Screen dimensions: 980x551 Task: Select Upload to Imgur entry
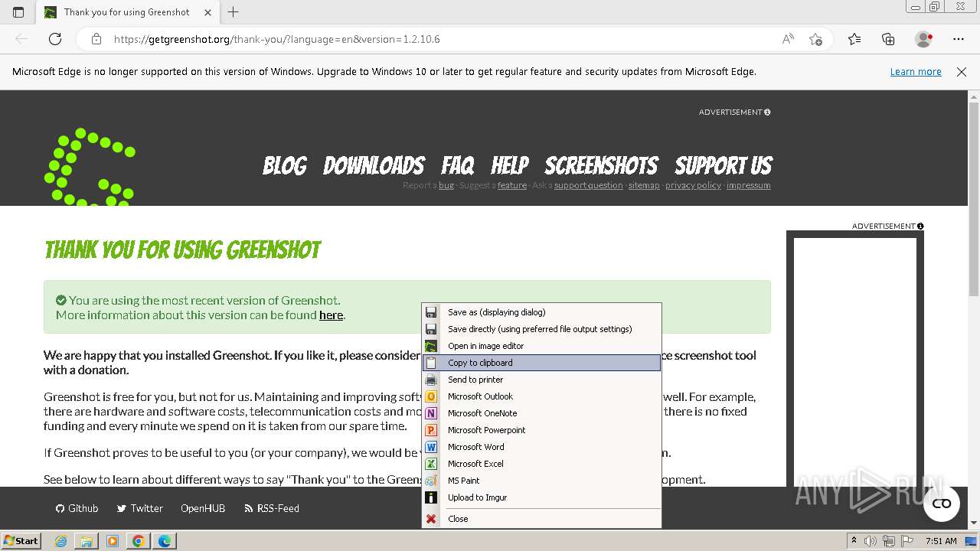[541, 497]
